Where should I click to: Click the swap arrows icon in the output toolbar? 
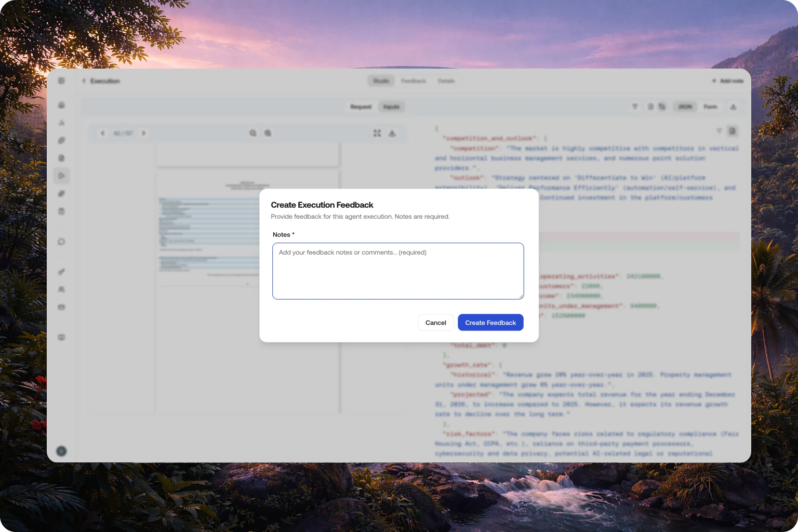(662, 107)
